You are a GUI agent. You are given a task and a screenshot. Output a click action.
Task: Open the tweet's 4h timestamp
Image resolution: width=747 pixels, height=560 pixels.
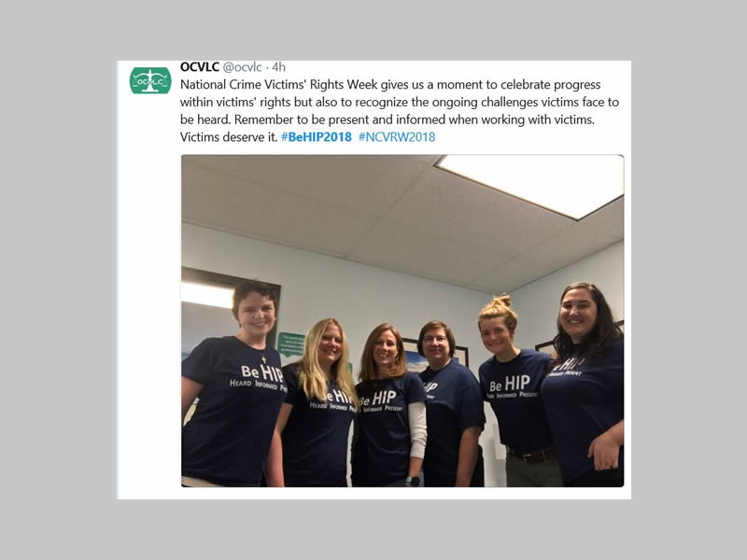pyautogui.click(x=278, y=67)
